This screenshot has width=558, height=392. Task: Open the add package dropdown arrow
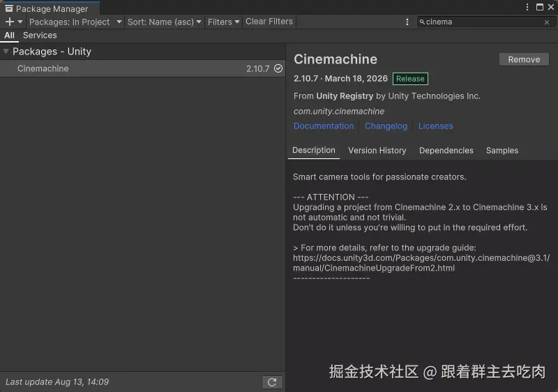point(20,22)
